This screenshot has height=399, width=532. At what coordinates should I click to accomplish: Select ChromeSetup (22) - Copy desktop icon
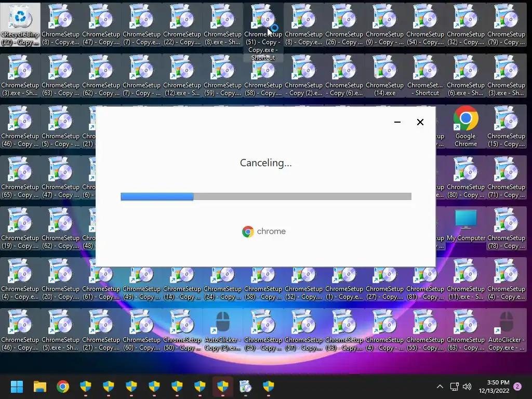(182, 24)
